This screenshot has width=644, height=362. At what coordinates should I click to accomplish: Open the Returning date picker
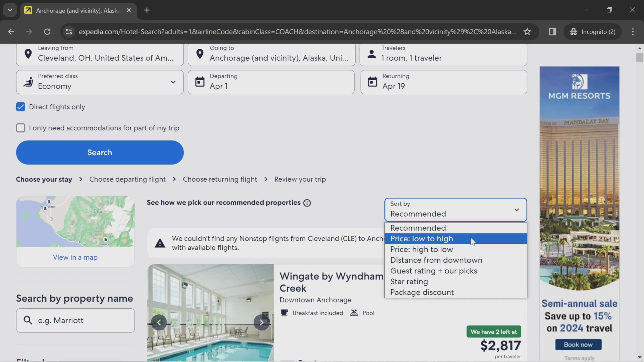pyautogui.click(x=444, y=82)
